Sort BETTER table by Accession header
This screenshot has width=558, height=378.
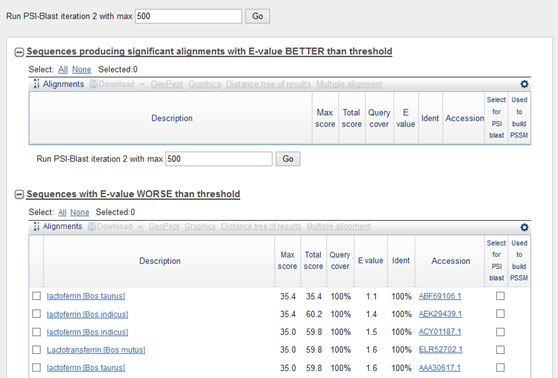click(464, 118)
